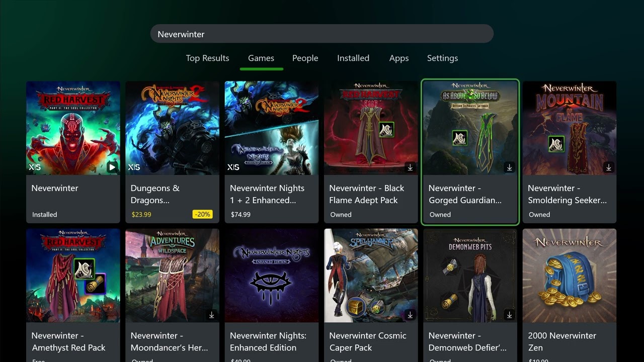Viewport: 644px width, 362px height.
Task: Select the Adventures in Wildspace Moondancer's artwork
Action: [x=173, y=276]
